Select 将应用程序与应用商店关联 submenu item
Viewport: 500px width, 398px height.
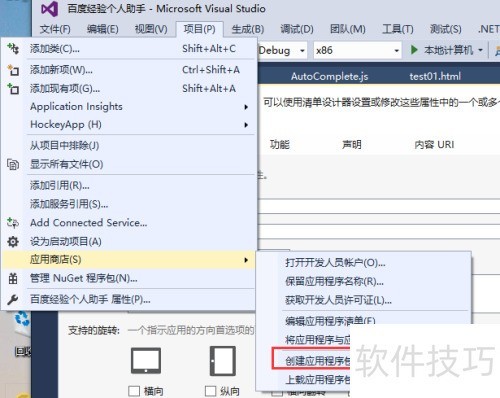click(x=318, y=340)
